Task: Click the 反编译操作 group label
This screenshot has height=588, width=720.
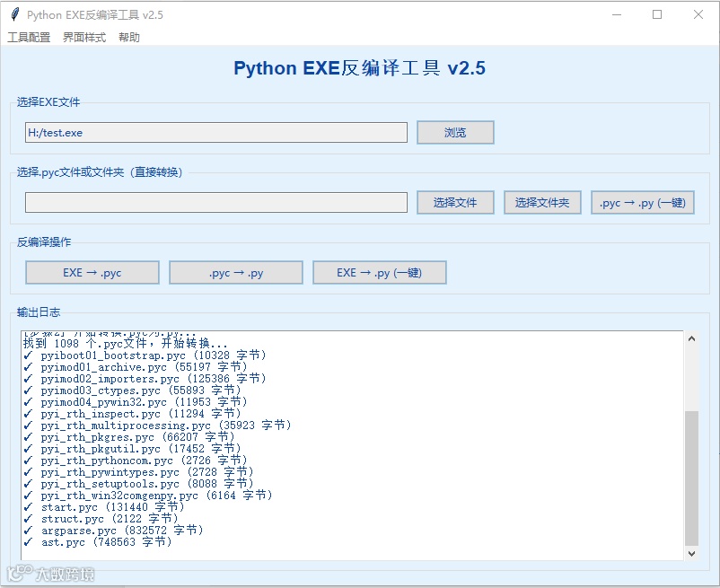Action: (44, 241)
